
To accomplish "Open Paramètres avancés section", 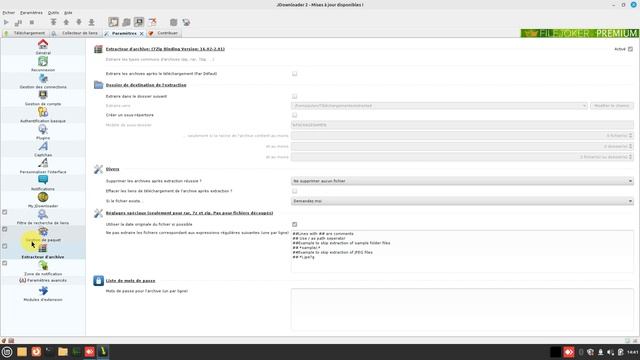I will [43, 280].
